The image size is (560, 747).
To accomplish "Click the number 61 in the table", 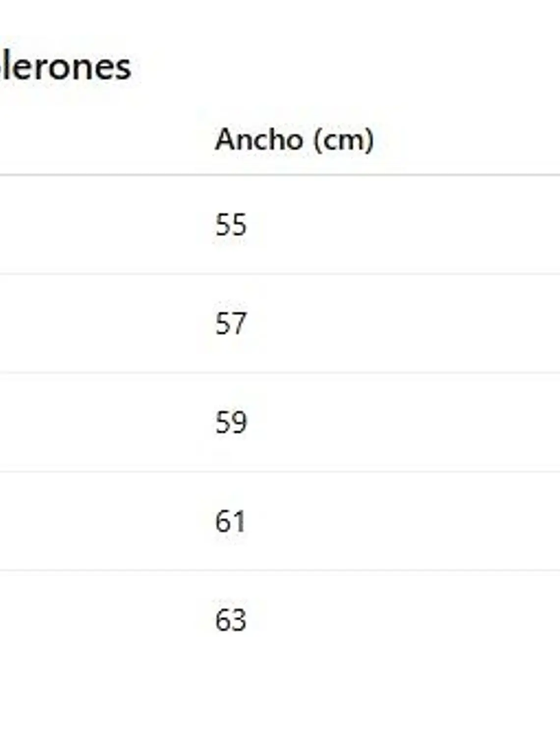I will [x=230, y=521].
